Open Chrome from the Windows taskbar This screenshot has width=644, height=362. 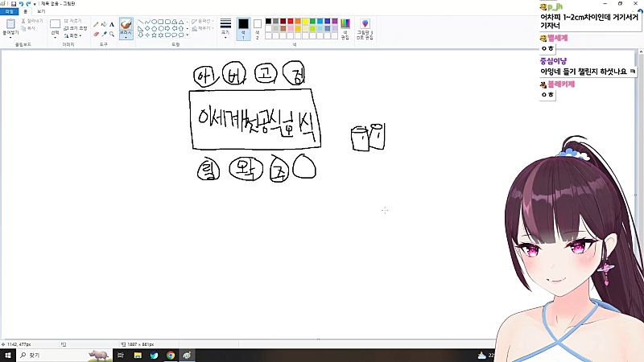171,355
